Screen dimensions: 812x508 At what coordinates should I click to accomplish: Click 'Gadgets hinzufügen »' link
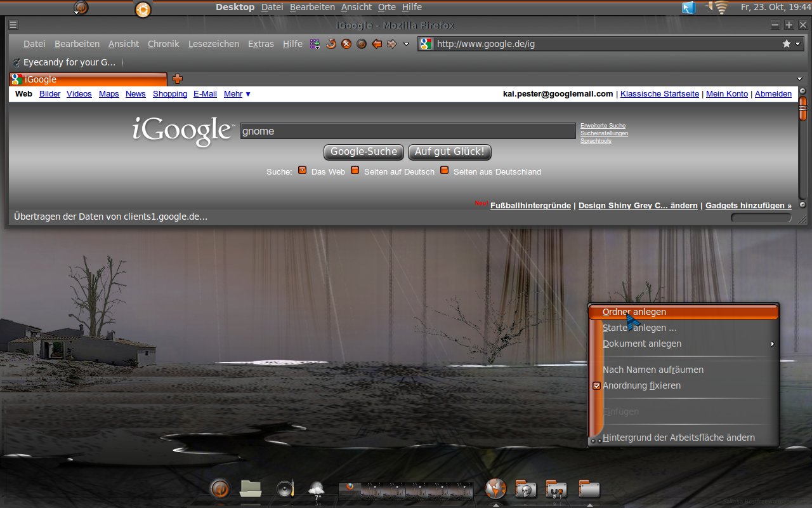pos(749,206)
